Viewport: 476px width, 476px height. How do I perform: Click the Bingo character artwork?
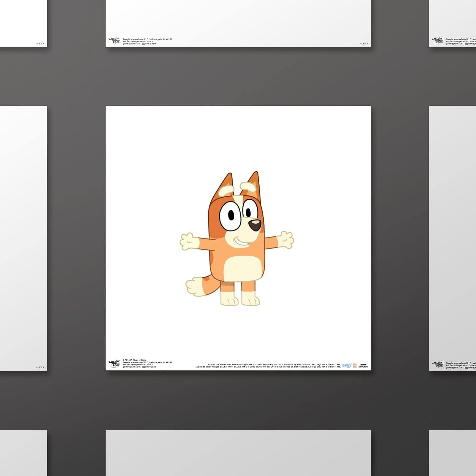click(237, 239)
